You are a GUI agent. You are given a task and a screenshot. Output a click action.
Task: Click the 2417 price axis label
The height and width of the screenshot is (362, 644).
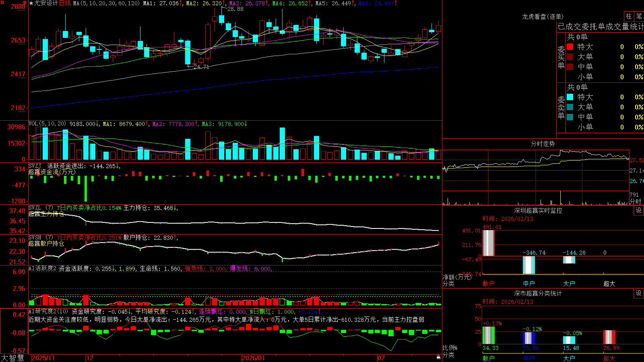[18, 74]
